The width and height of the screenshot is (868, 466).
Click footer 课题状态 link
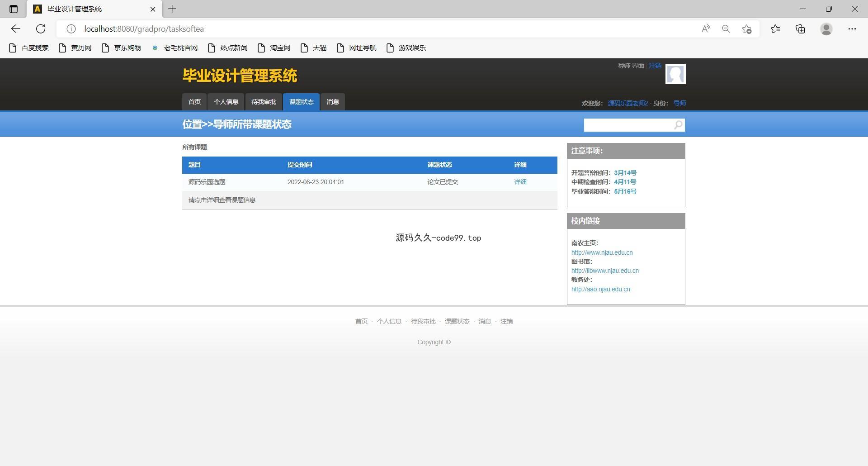[x=457, y=321]
